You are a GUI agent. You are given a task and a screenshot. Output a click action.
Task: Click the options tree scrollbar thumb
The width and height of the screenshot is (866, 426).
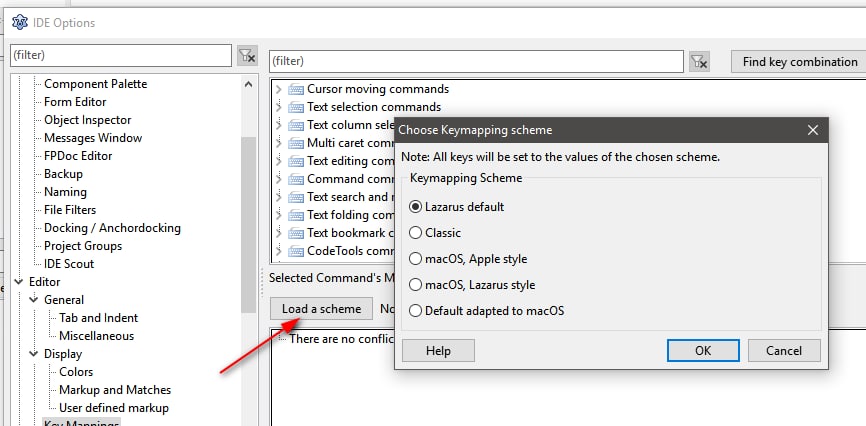coord(249,224)
